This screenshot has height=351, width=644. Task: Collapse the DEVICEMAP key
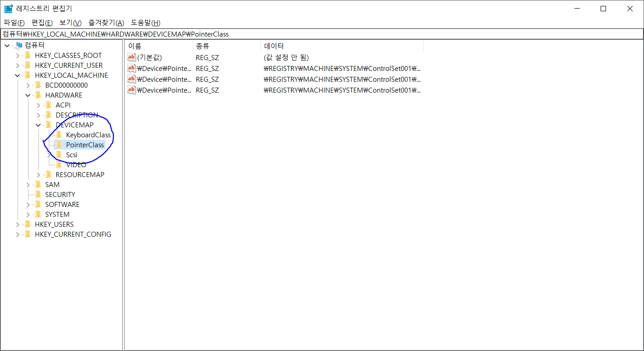point(38,125)
